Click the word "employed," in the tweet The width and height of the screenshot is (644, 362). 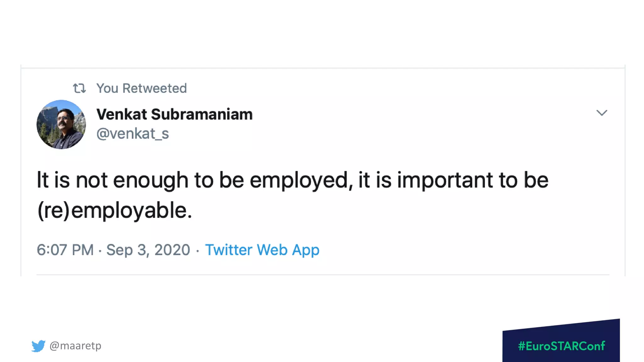pos(300,180)
